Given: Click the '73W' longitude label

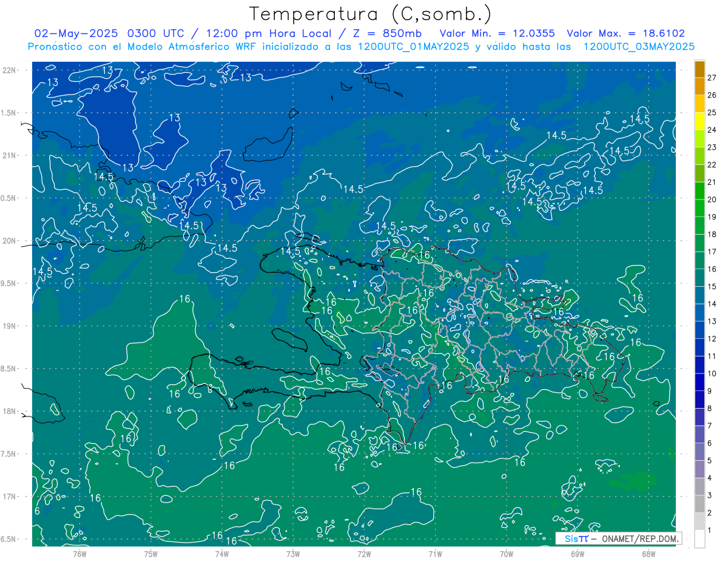Looking at the screenshot, I should tap(293, 554).
